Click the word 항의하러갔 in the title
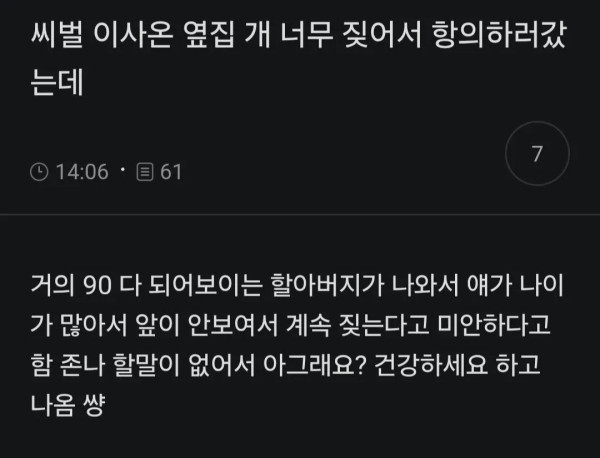600x458 pixels. pos(499,34)
